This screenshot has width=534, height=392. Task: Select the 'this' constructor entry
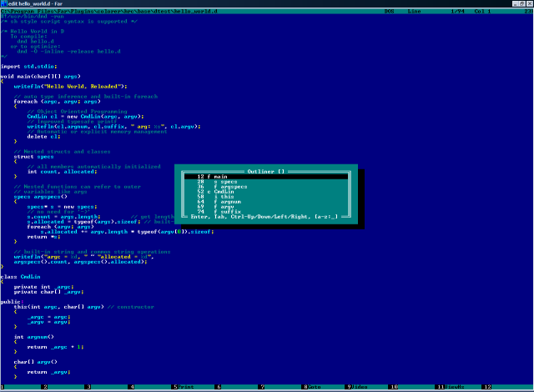[x=266, y=197]
